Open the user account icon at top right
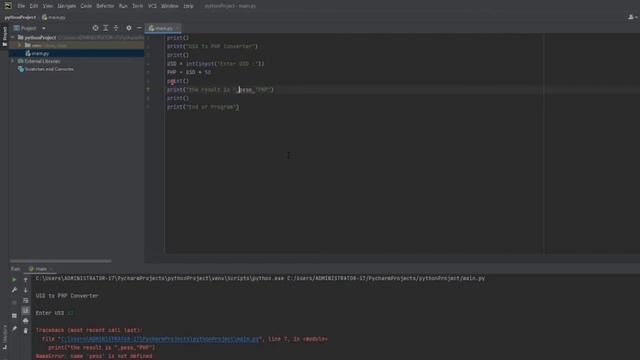 631,17
